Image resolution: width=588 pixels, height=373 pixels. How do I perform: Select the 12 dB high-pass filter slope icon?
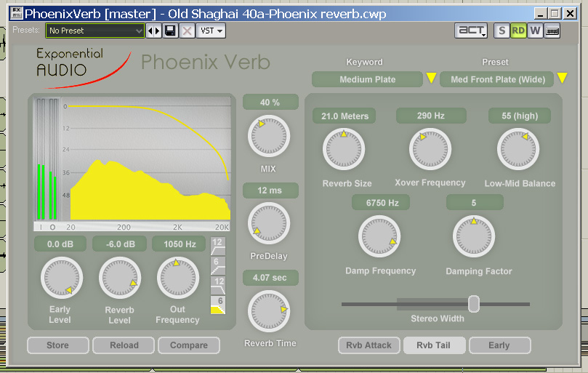[x=219, y=246]
